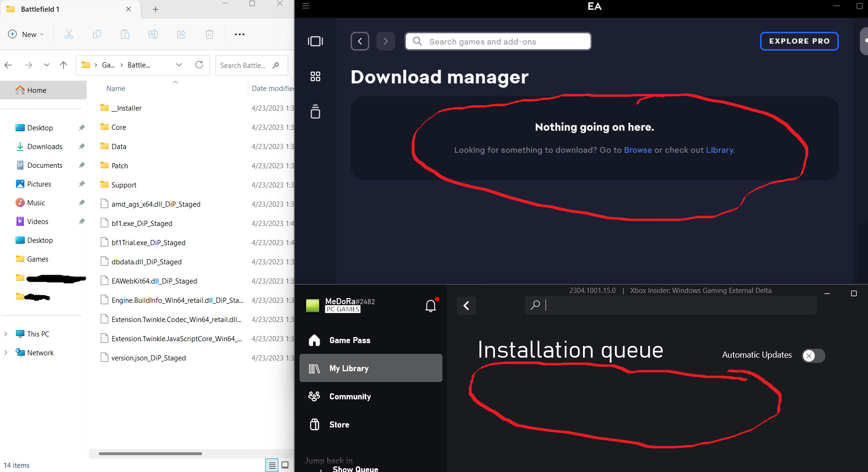
Task: Switch to large thumbnails view in Explorer
Action: [x=285, y=465]
